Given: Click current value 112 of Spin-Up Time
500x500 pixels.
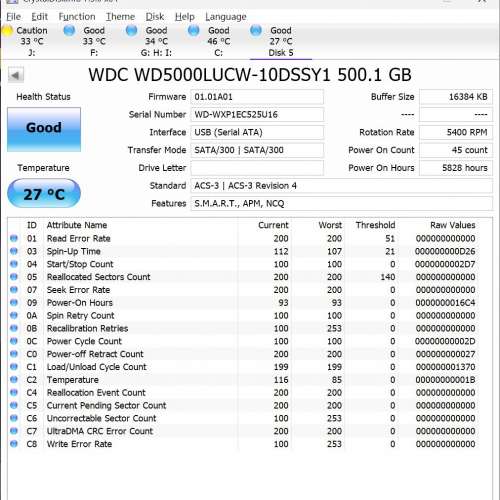Looking at the screenshot, I should pos(281,251).
